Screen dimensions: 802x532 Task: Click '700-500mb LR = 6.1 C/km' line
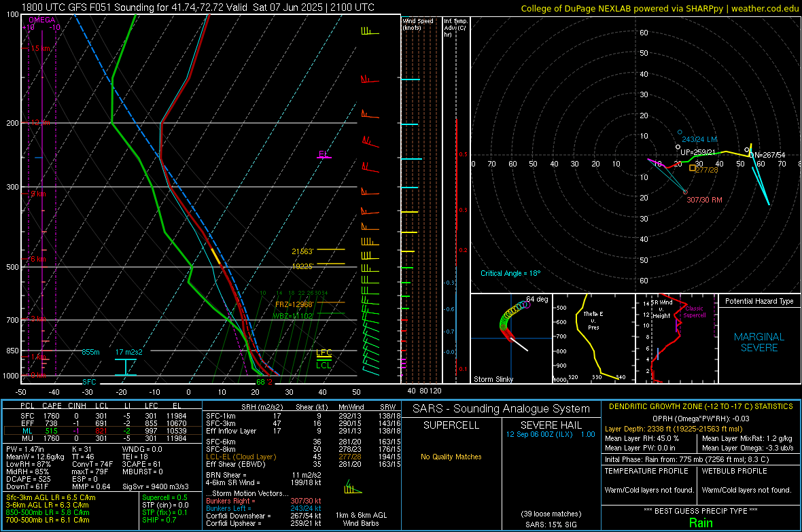click(x=48, y=520)
